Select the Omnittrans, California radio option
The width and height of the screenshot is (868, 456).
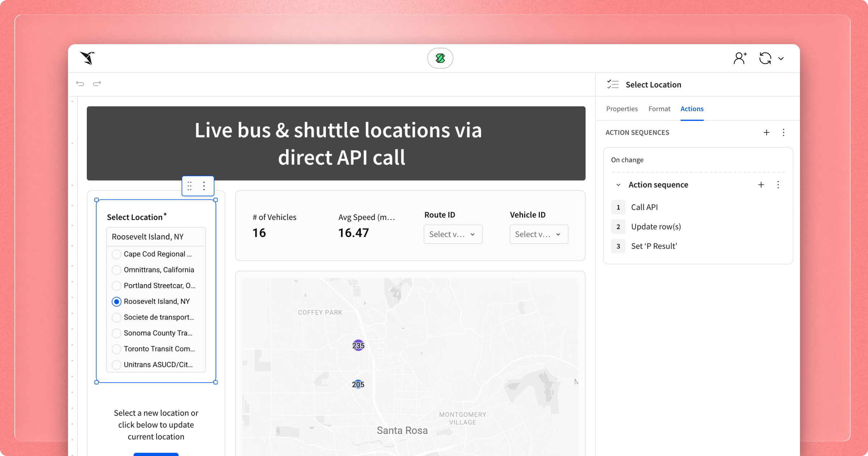pyautogui.click(x=116, y=270)
